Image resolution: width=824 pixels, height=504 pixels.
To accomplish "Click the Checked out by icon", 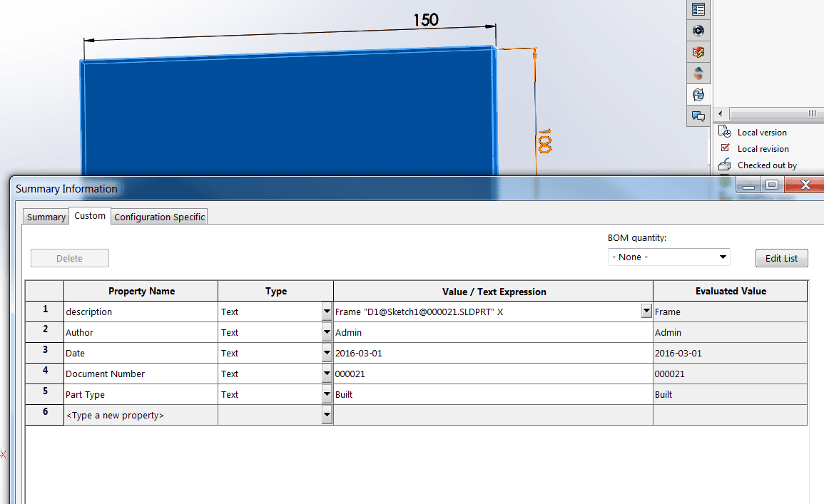I will pos(726,165).
